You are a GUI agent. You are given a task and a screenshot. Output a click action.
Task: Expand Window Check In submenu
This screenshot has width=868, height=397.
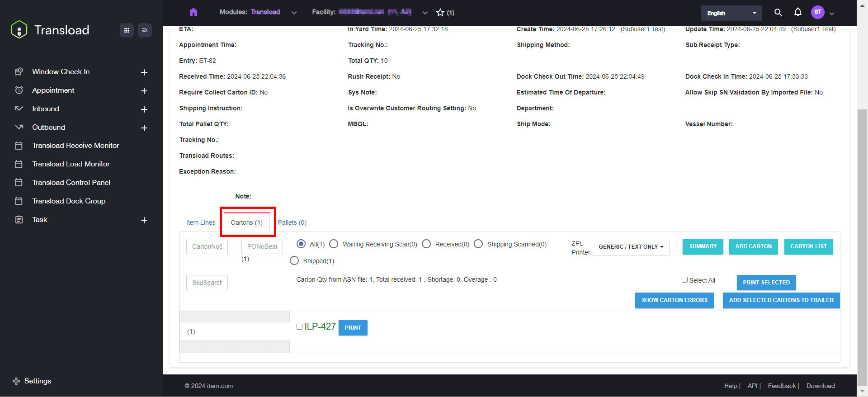[x=144, y=72]
